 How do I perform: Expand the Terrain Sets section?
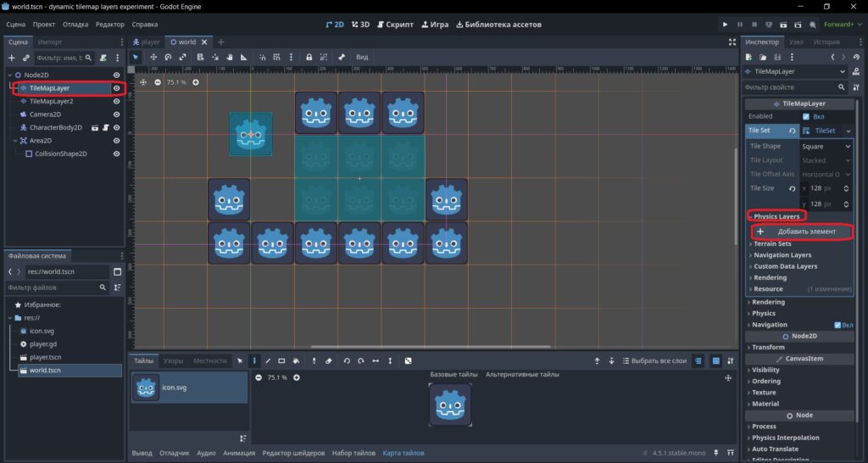771,243
